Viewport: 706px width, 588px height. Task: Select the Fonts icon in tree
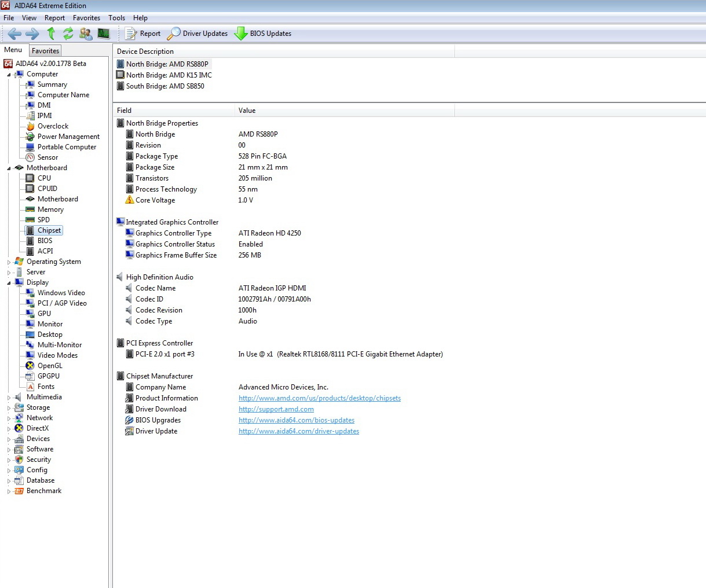[30, 387]
